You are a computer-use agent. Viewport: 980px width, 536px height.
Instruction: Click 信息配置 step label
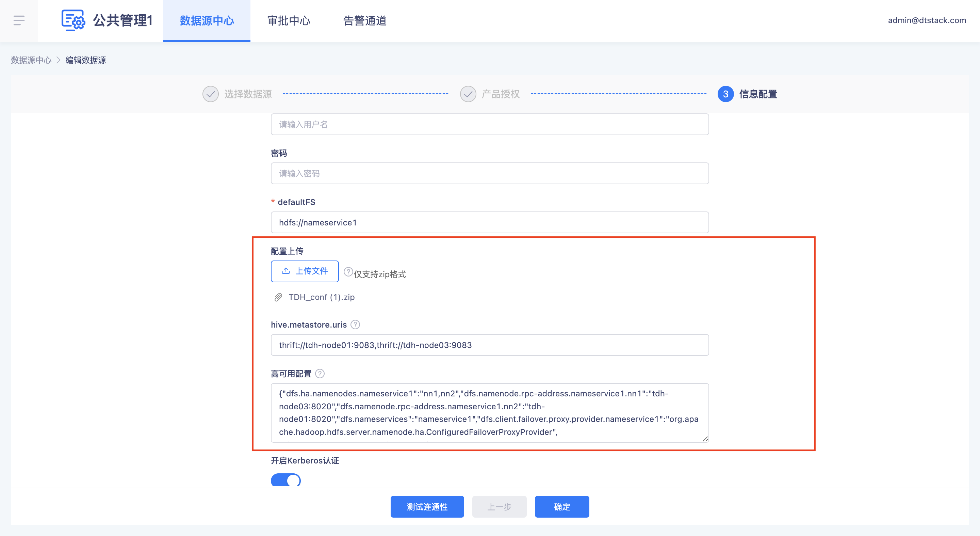(758, 94)
